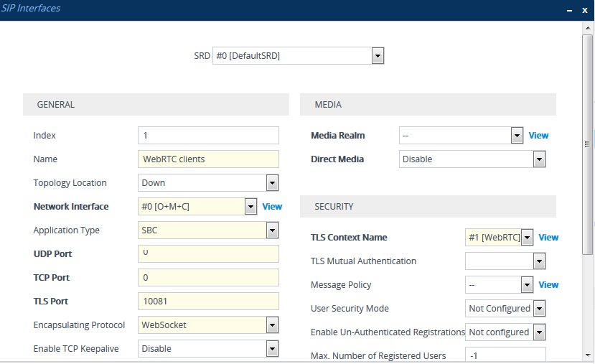Toggle the Enable TCP Keepalive dropdown
This screenshot has height=364, width=595.
pyautogui.click(x=272, y=349)
